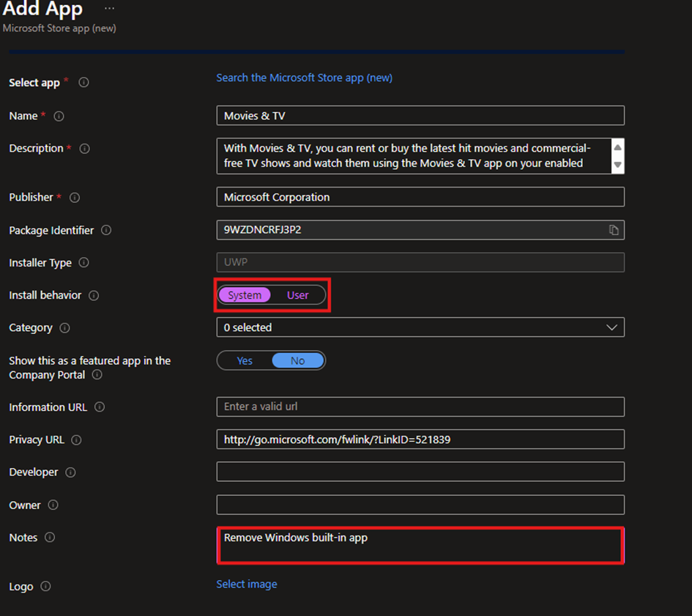The image size is (692, 616).
Task: Click the Package Identifier value 9WZDNCRFJ3P2
Action: click(263, 229)
